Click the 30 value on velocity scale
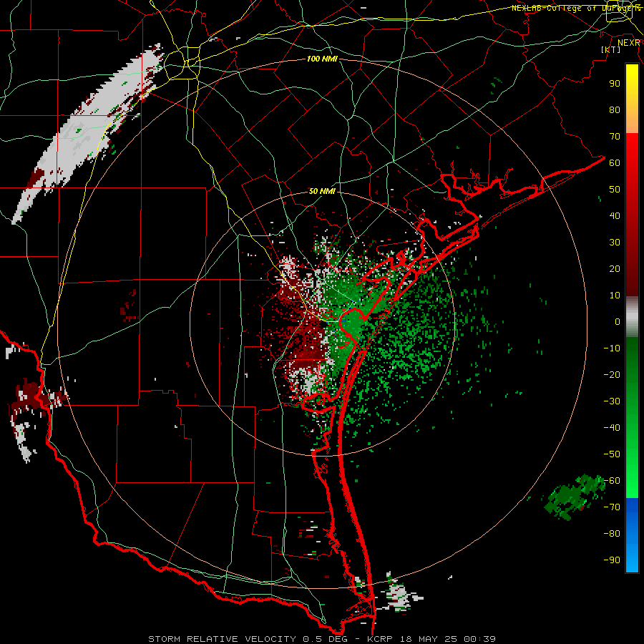The height and width of the screenshot is (644, 644). point(615,243)
